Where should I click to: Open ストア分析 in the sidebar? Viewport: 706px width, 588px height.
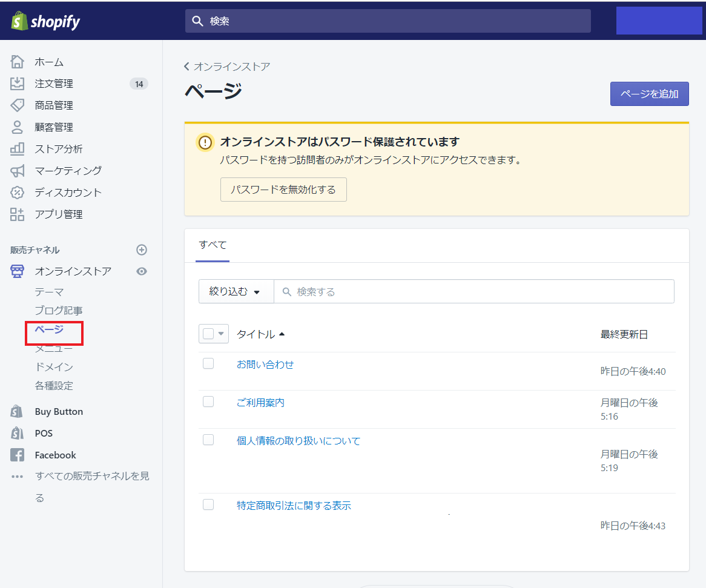[59, 149]
